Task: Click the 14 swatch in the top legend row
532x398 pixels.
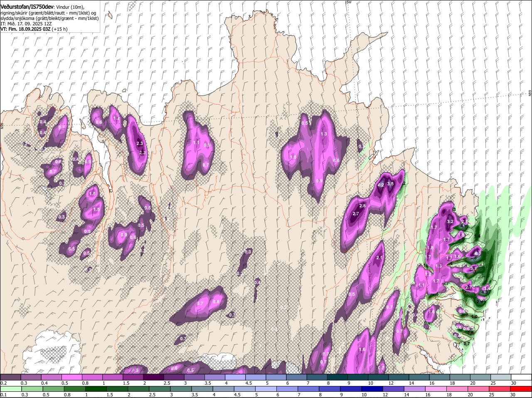Action: pyautogui.click(x=419, y=377)
